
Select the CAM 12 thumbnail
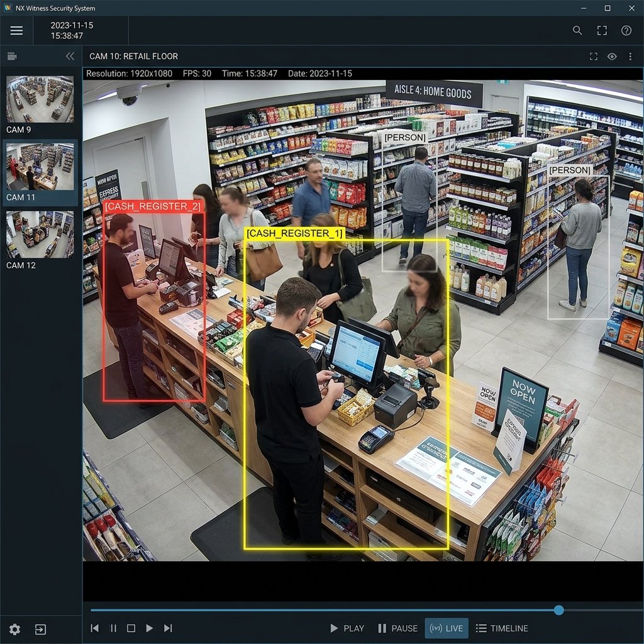tap(40, 235)
